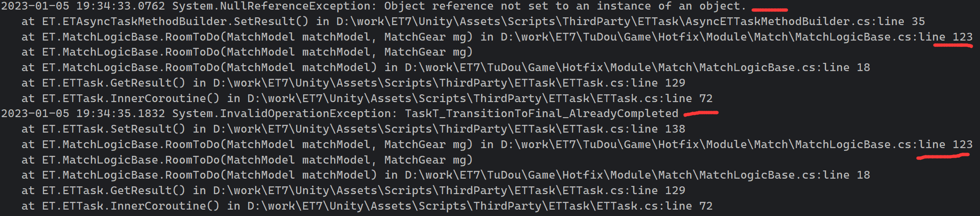Click the red mark after "an object."

pos(770,9)
